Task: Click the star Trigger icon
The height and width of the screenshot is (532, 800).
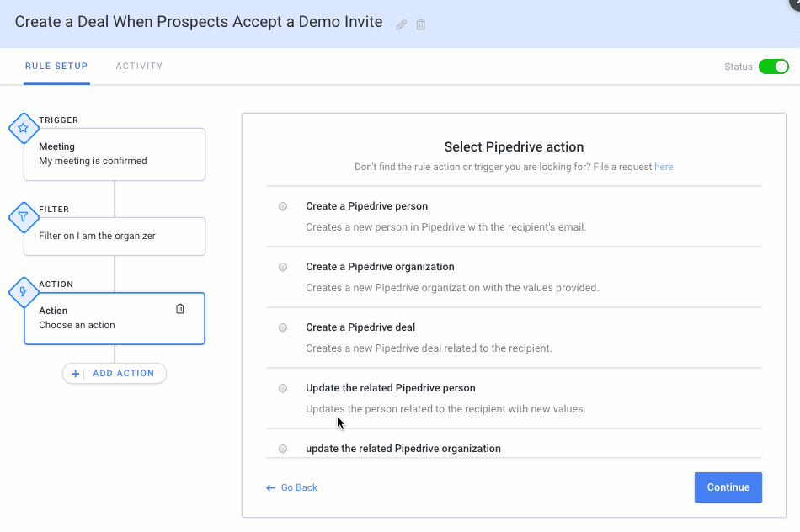Action: pos(24,129)
